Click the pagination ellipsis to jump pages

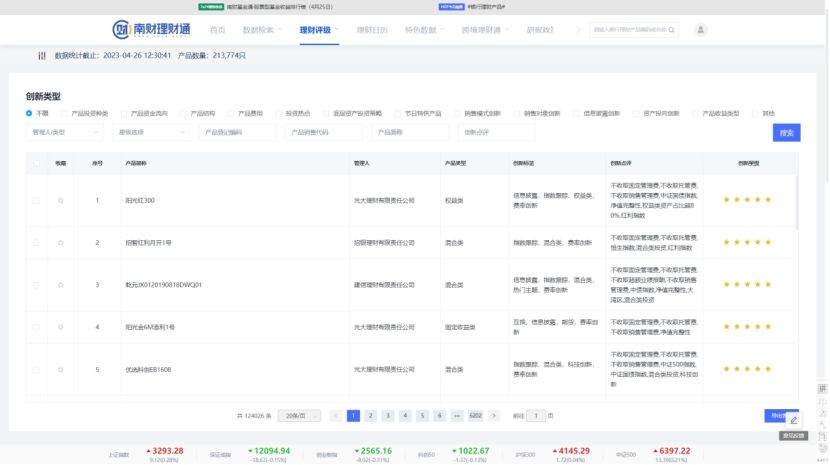[x=457, y=416]
